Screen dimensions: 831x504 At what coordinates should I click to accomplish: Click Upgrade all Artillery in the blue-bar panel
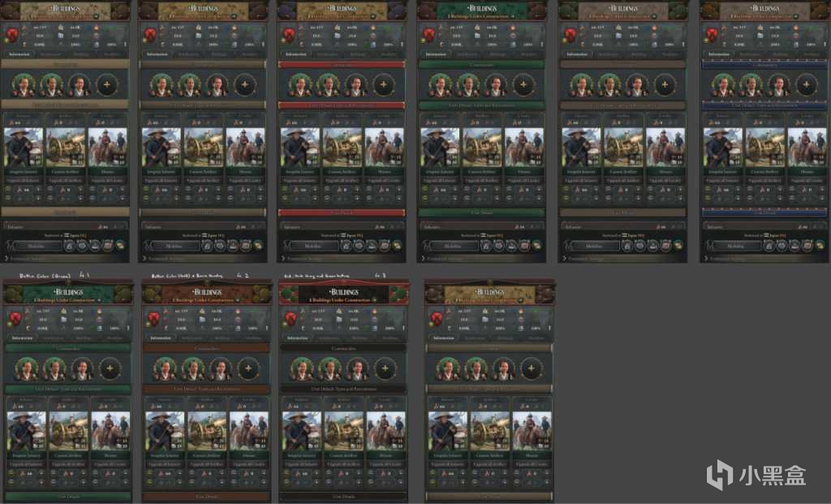(x=764, y=180)
